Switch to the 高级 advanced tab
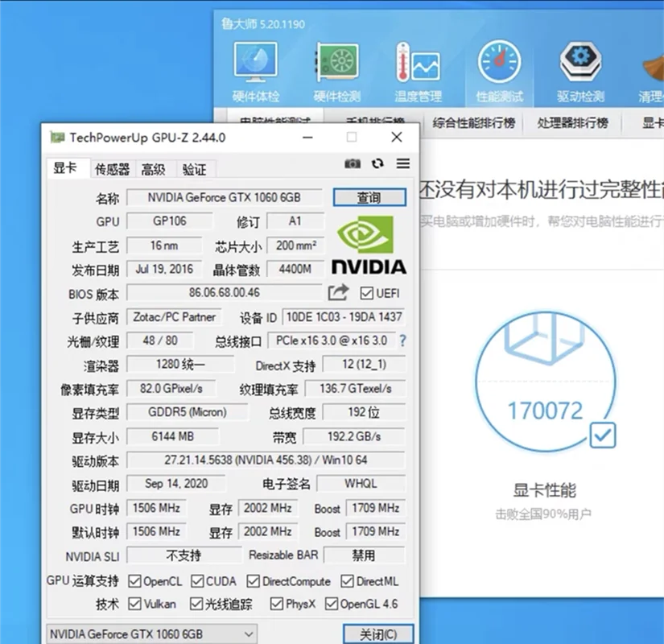 click(x=153, y=169)
